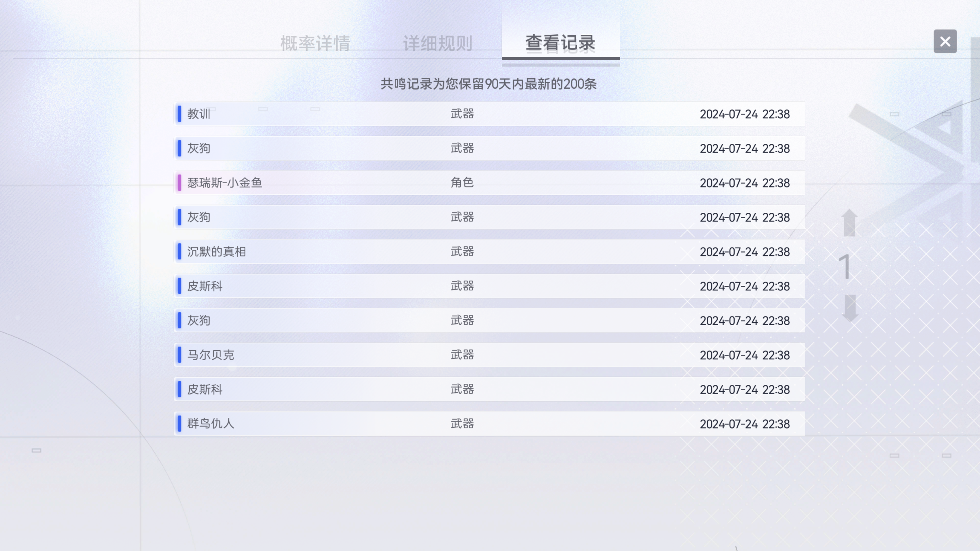Click the purple rarity bar of 瑟瑞斯-小金鱼
The height and width of the screenshot is (551, 980).
click(179, 183)
